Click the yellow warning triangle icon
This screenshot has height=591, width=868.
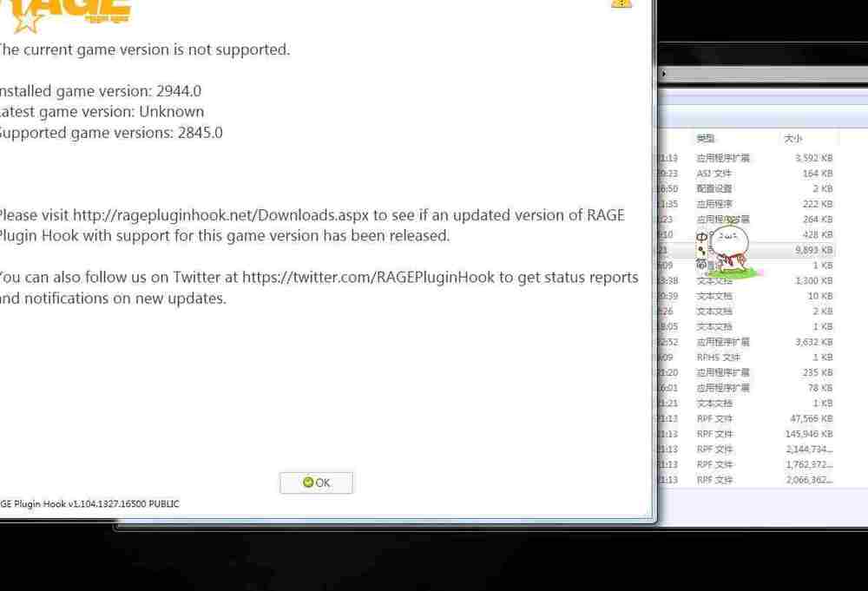click(x=621, y=3)
